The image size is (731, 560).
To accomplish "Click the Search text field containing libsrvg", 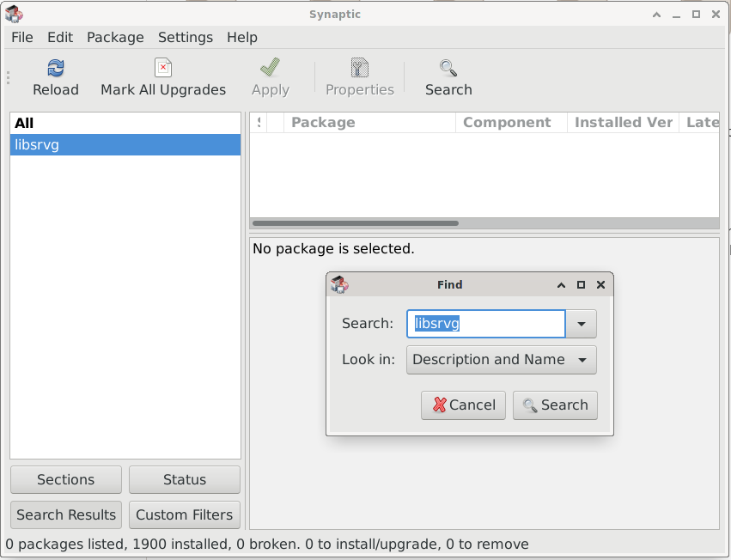I will tap(486, 324).
